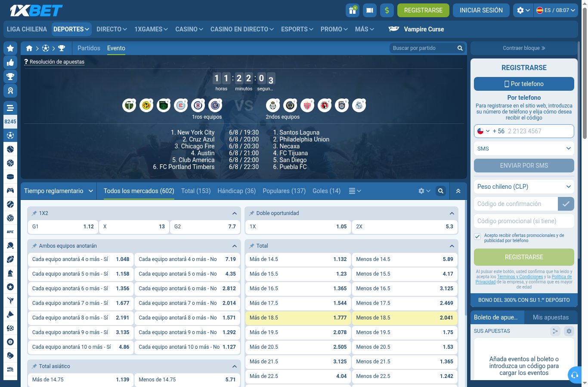Screen dimensions: 588x387
Task: Click Contraer bloque link
Action: tap(524, 48)
